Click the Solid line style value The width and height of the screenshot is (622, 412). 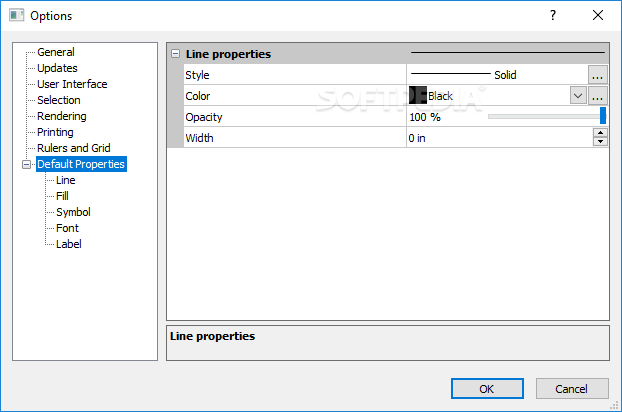coord(505,75)
